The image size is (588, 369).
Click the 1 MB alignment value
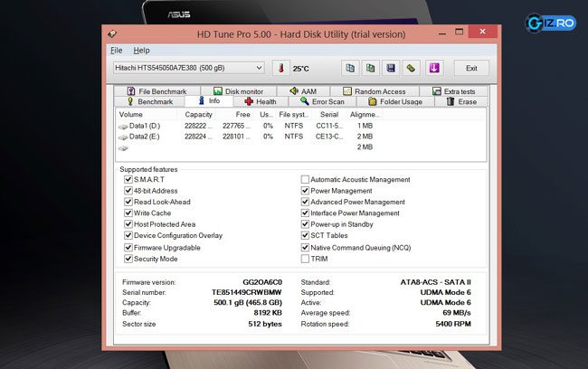coord(365,126)
